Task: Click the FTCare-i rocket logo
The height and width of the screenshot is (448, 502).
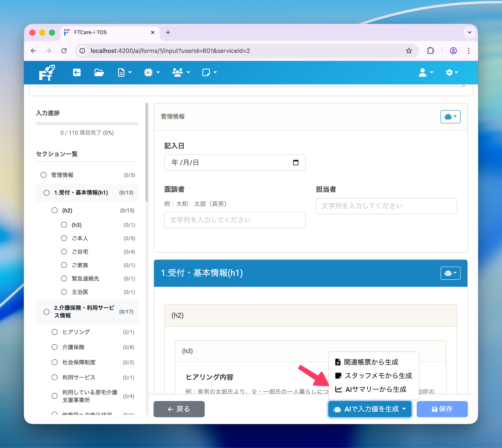Action: click(47, 72)
